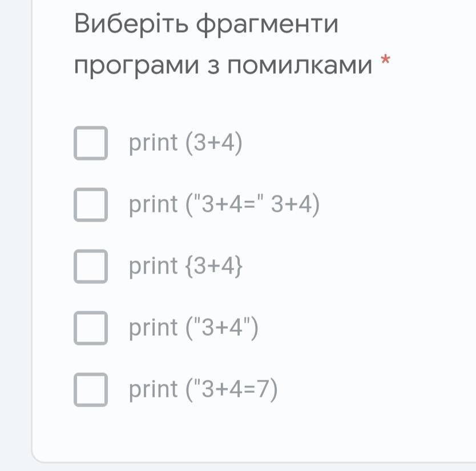Click the label text print (3+4)
The height and width of the screenshot is (471, 476).
[x=185, y=143]
